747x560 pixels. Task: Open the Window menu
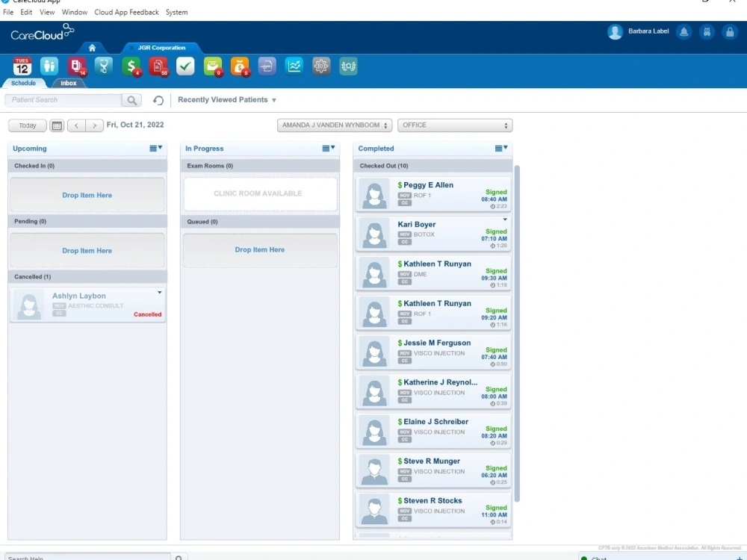[x=74, y=13]
